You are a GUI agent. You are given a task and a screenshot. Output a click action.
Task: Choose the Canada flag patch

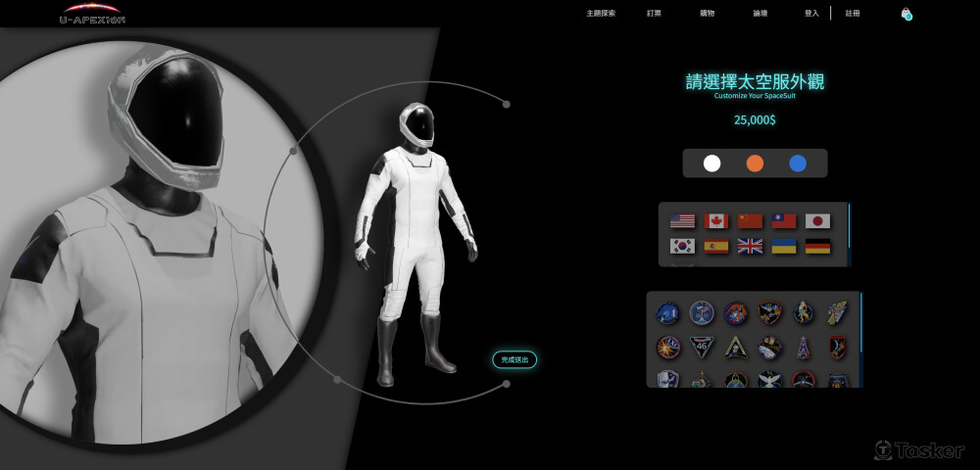[716, 221]
